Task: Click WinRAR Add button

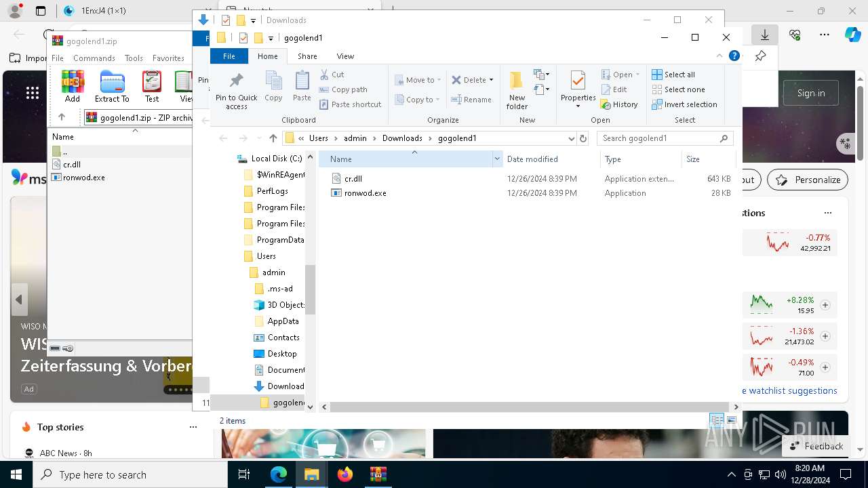Action: pos(73,87)
